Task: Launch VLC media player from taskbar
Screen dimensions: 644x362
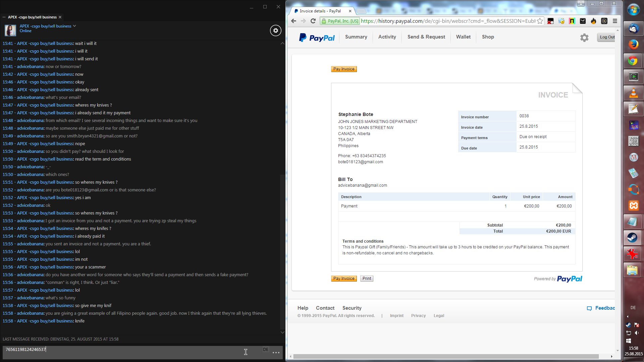Action: 633,93
